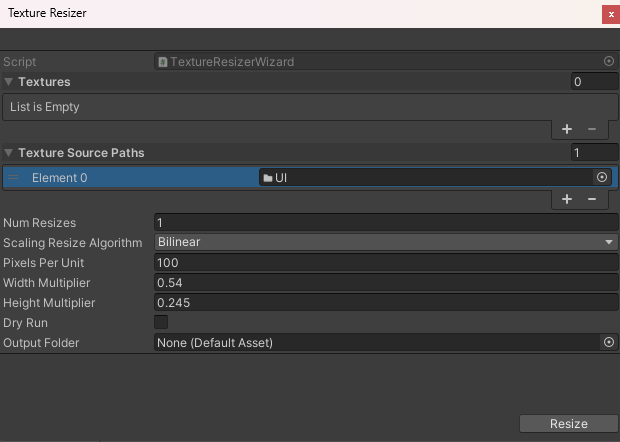Close the Texture Resizer window
Viewport: 620px width, 442px height.
click(611, 15)
